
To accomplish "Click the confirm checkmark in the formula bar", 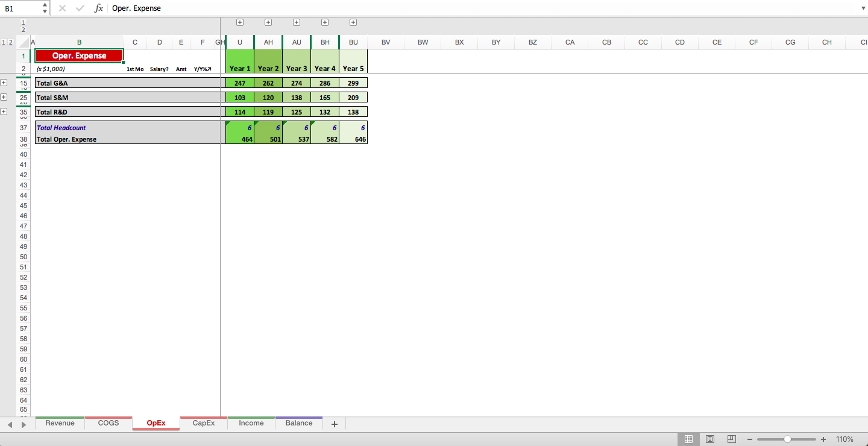I will pyautogui.click(x=80, y=8).
